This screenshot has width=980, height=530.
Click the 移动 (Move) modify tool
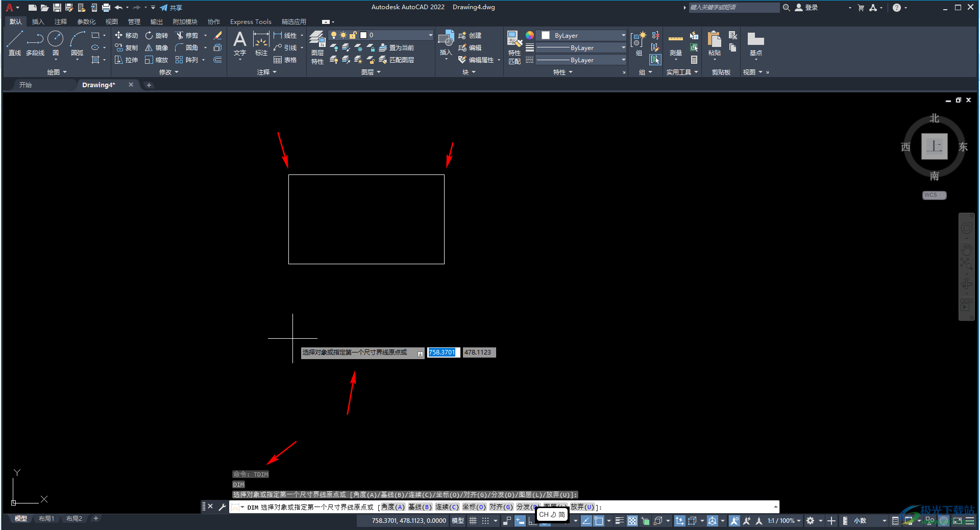click(x=126, y=35)
